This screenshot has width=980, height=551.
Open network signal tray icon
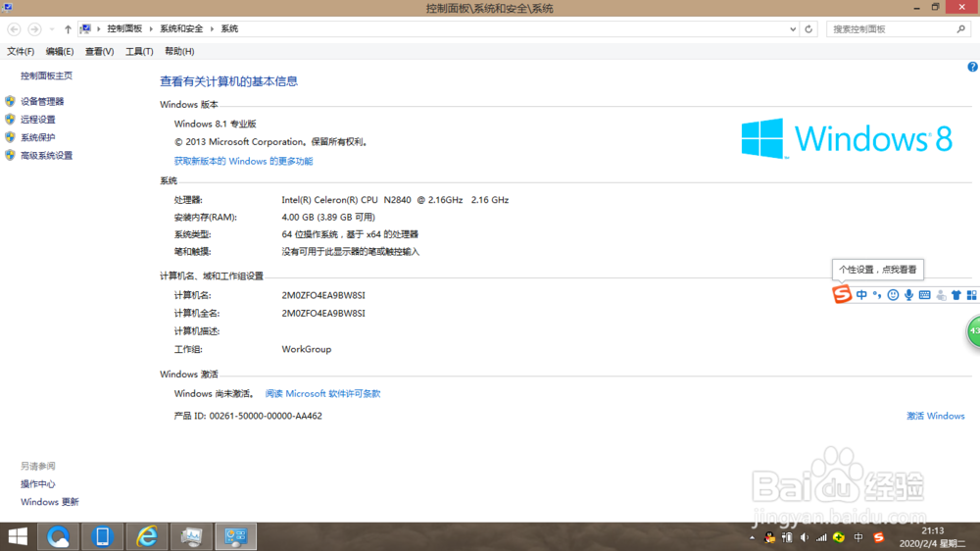pos(821,537)
